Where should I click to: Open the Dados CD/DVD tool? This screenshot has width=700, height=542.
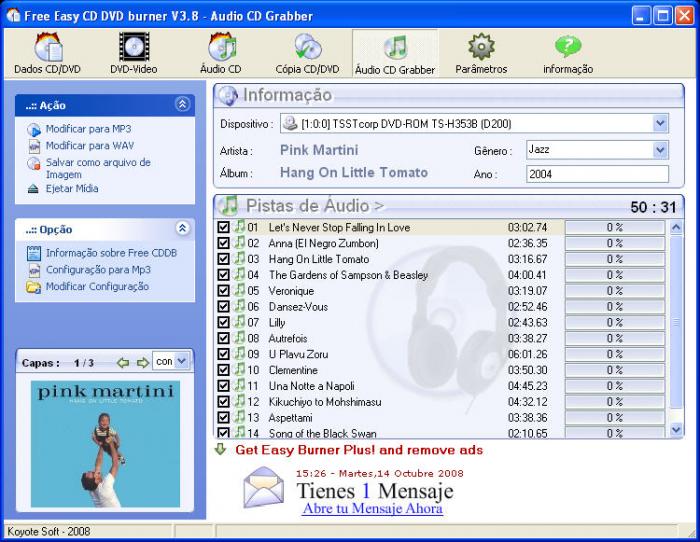click(x=47, y=53)
